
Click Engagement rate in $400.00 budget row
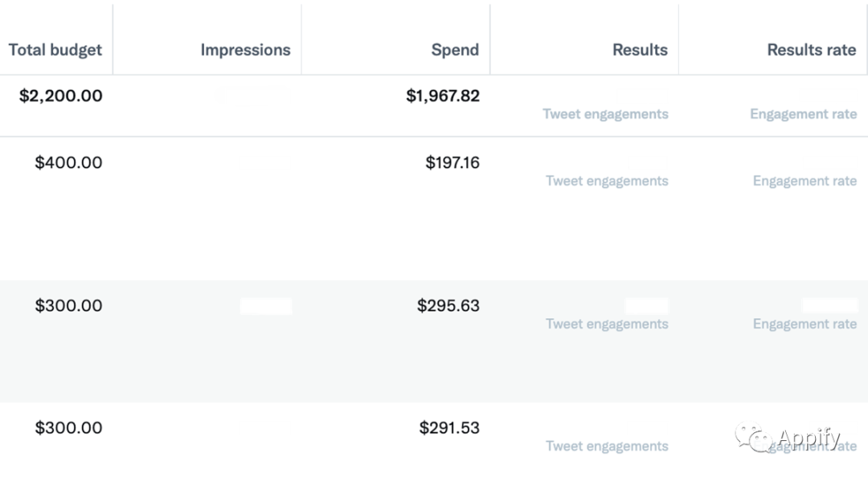point(805,181)
